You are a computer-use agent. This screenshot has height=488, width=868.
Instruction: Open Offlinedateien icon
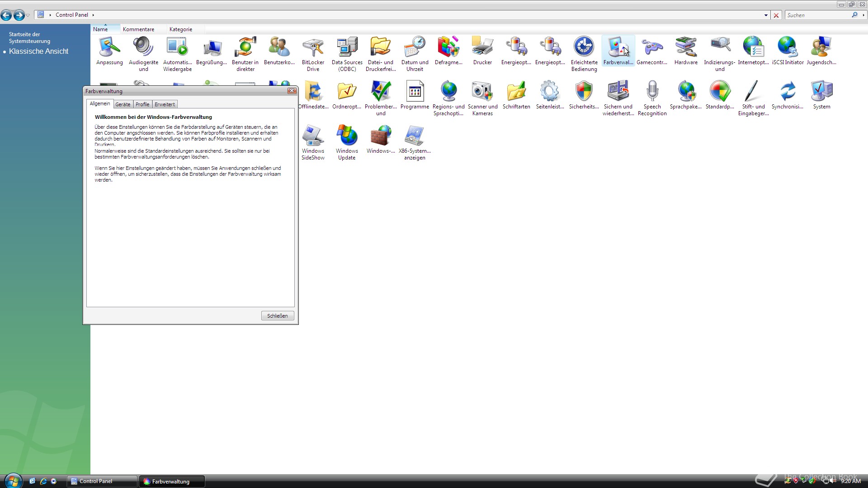coord(313,95)
